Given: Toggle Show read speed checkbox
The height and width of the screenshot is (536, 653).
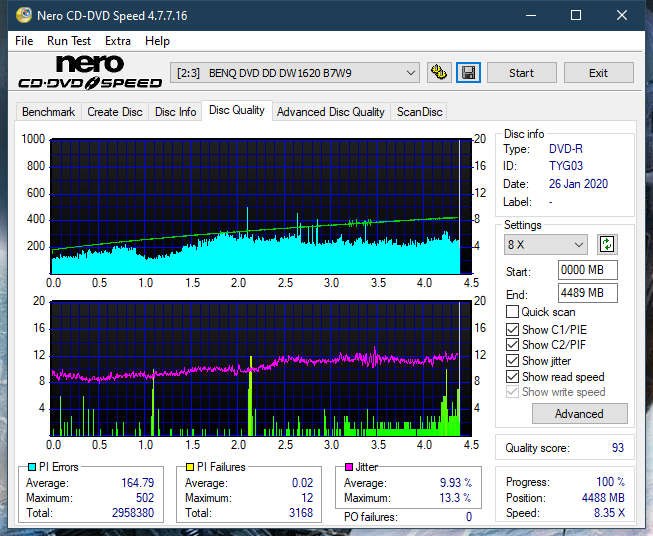Looking at the screenshot, I should tap(512, 376).
